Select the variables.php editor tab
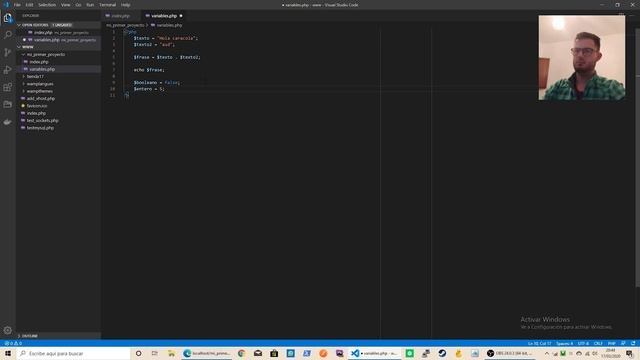The image size is (640, 360). pyautogui.click(x=163, y=16)
